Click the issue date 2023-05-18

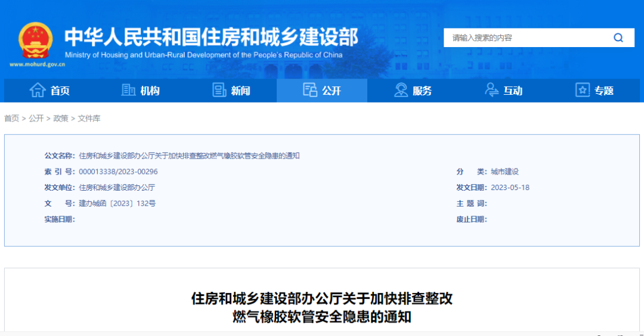pyautogui.click(x=510, y=188)
